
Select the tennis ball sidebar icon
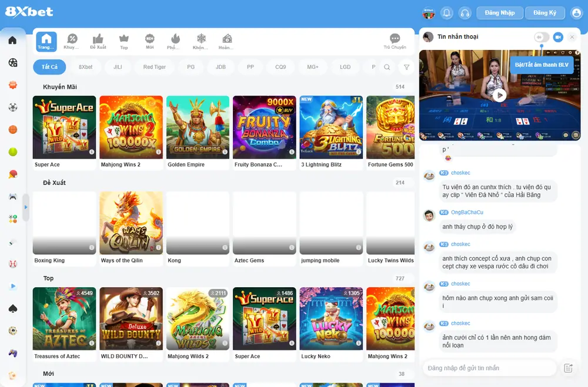coord(13,152)
